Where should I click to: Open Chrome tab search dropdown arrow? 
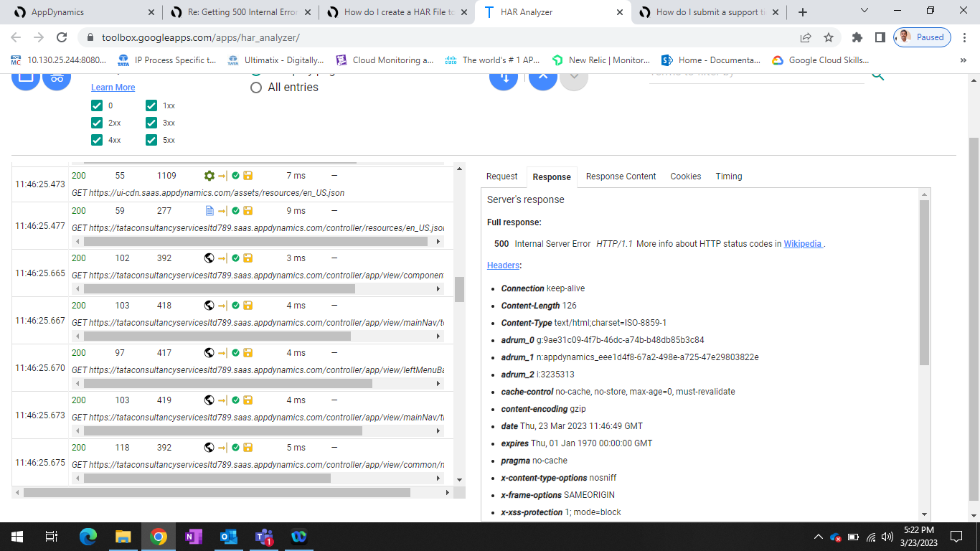tap(864, 11)
